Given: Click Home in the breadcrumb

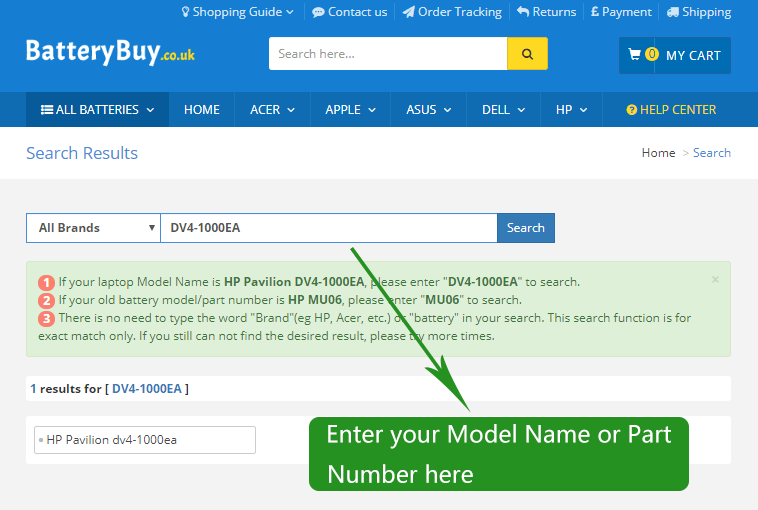Looking at the screenshot, I should point(658,153).
